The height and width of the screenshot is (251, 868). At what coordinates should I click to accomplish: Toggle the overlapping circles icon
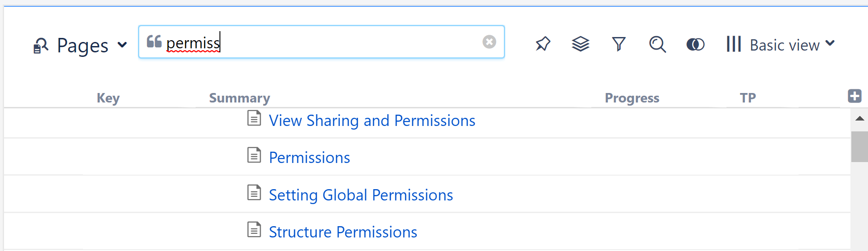pos(695,44)
